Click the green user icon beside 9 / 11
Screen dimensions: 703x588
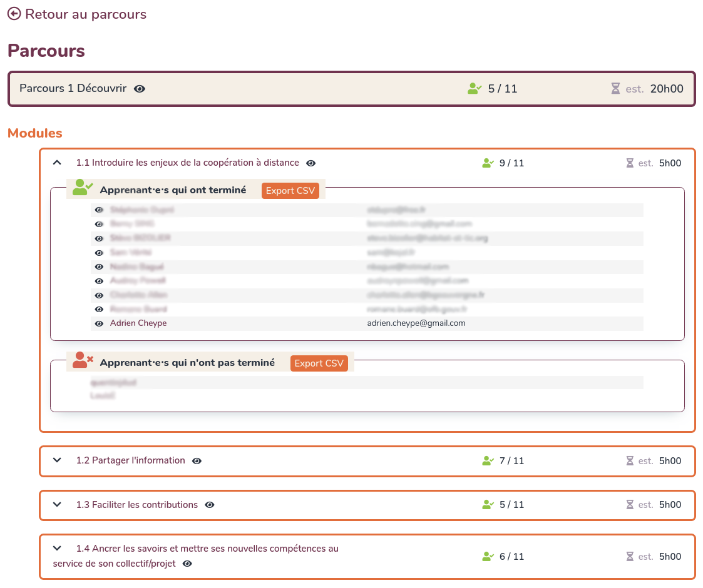(488, 163)
